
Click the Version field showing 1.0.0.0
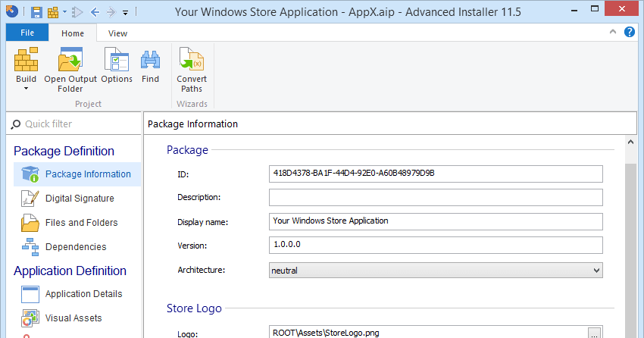(436, 245)
